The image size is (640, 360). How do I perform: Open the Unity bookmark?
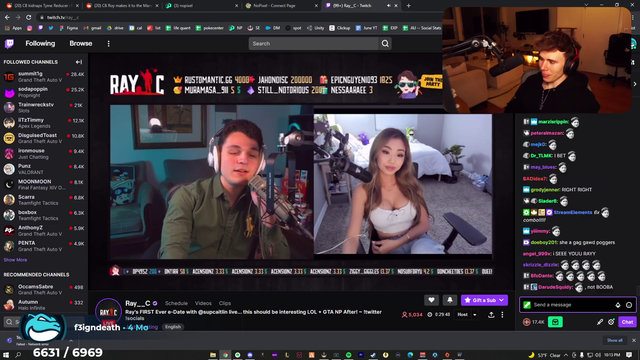(316, 28)
